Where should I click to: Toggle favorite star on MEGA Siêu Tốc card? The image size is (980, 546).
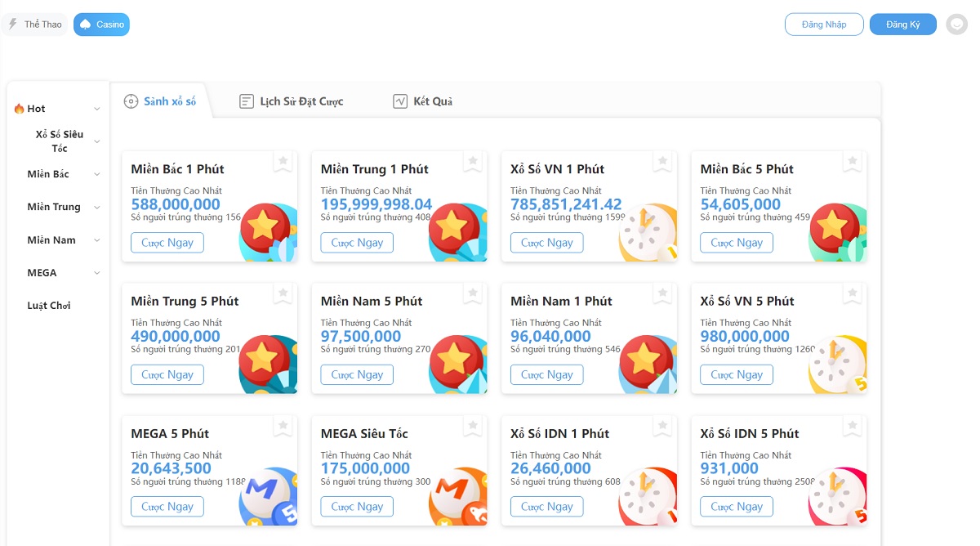472,425
